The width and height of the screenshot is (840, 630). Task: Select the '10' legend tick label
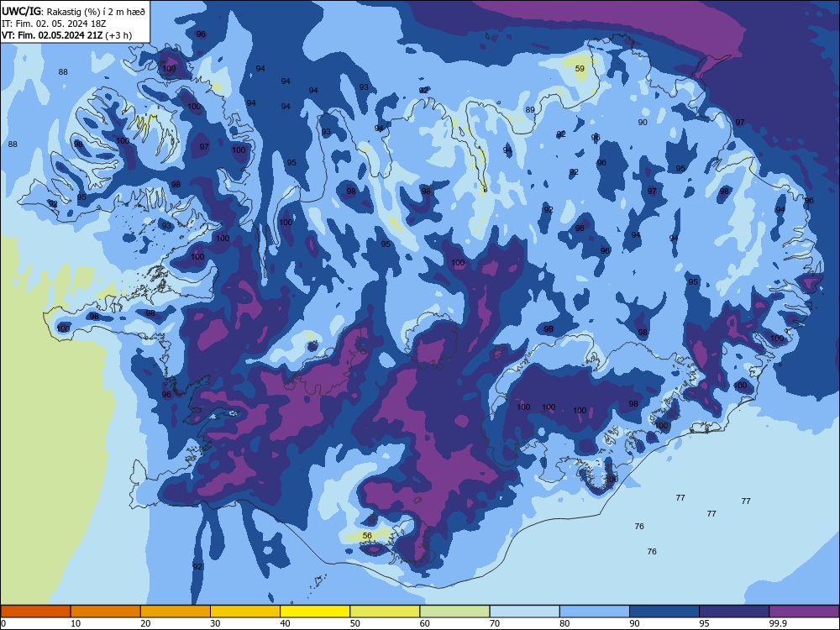click(76, 623)
